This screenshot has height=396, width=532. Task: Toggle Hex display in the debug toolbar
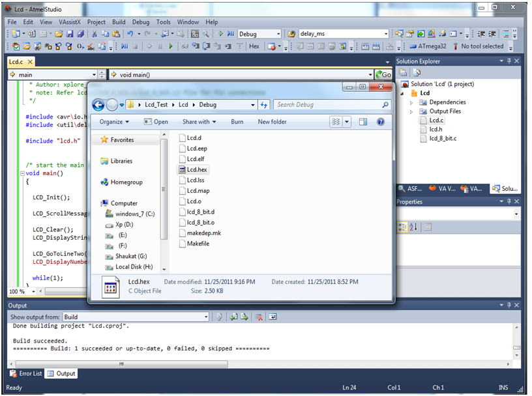pos(254,46)
